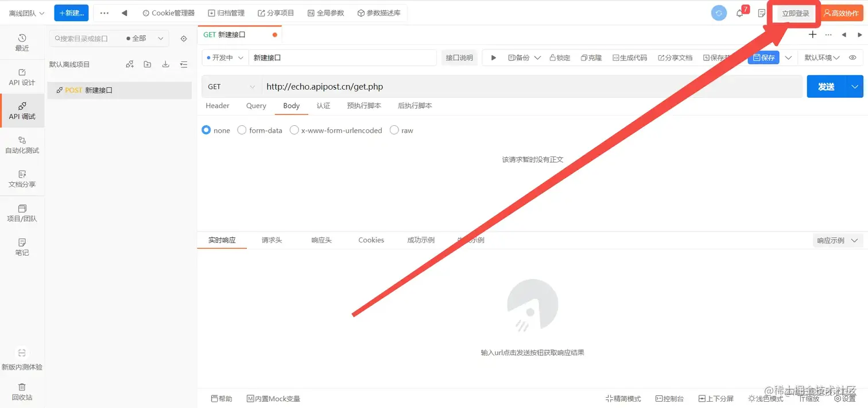Go to the previous tab with left arrow

(843, 34)
